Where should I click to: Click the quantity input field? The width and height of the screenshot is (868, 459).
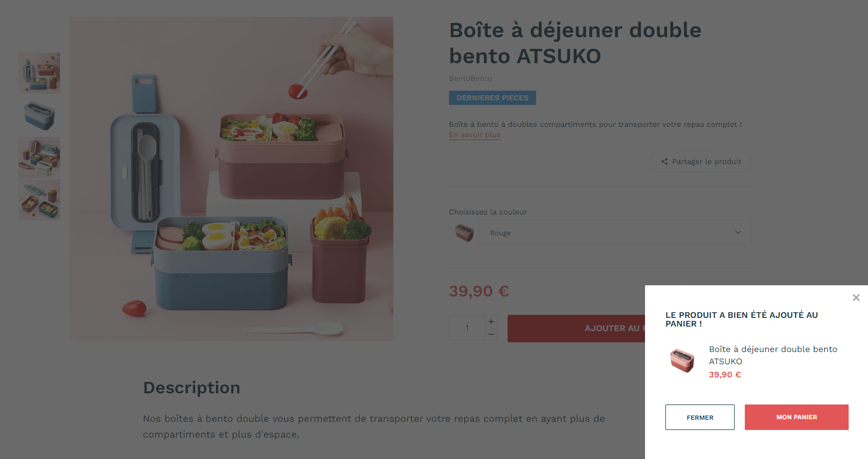point(467,328)
